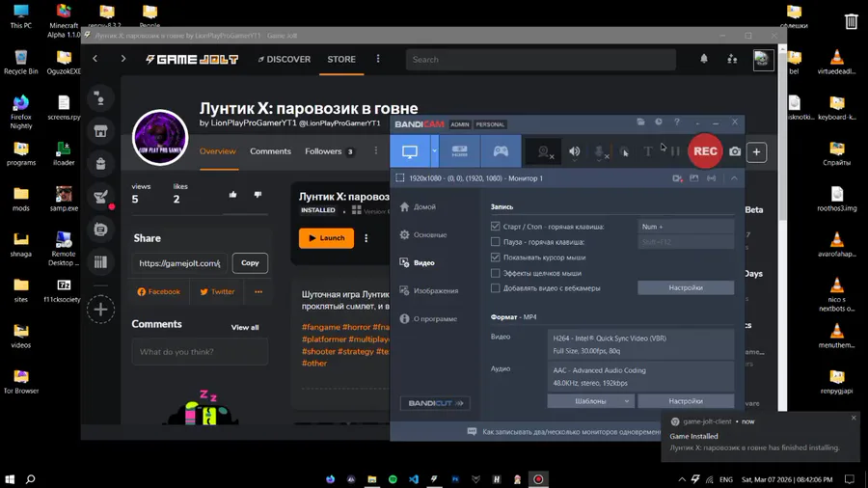The height and width of the screenshot is (488, 868).
Task: Start recording with the REC button
Action: click(705, 151)
